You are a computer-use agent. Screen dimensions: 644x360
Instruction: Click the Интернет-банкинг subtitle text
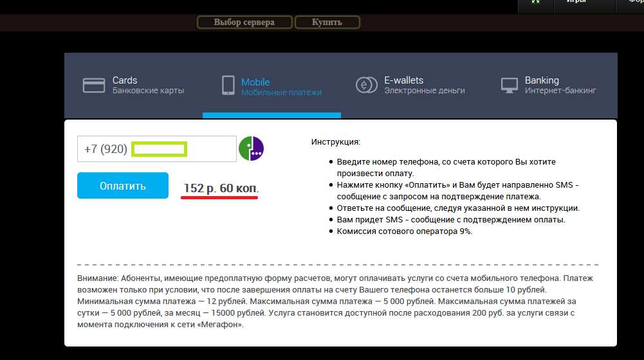click(560, 91)
